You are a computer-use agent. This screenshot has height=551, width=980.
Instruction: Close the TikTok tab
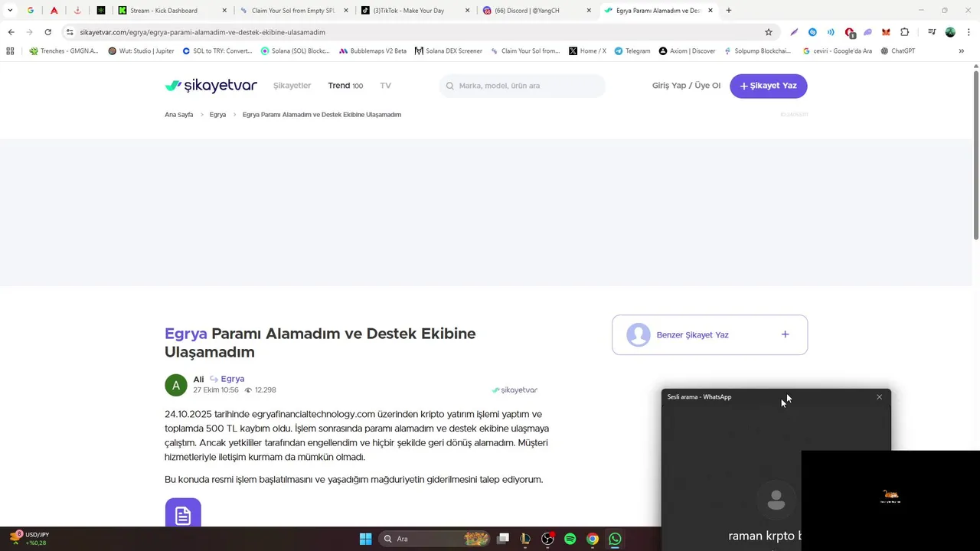(x=467, y=11)
